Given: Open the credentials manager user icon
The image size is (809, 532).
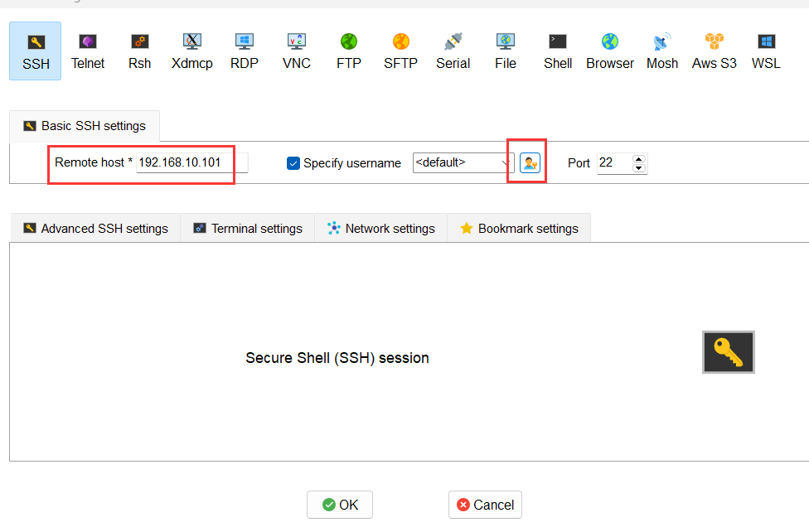Looking at the screenshot, I should (530, 163).
